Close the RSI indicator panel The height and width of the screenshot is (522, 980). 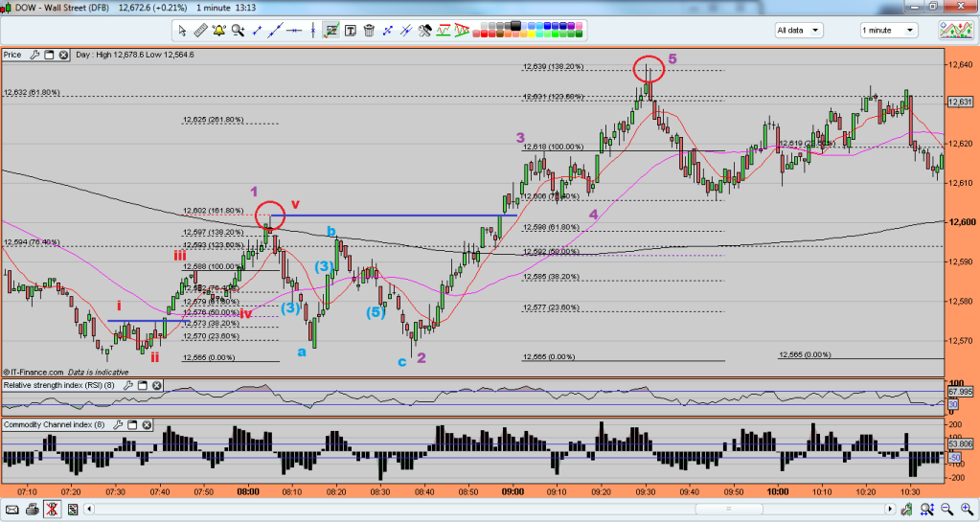click(157, 385)
